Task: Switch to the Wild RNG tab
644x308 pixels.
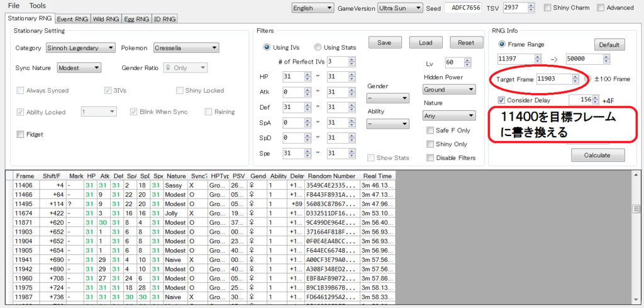Action: [x=106, y=19]
